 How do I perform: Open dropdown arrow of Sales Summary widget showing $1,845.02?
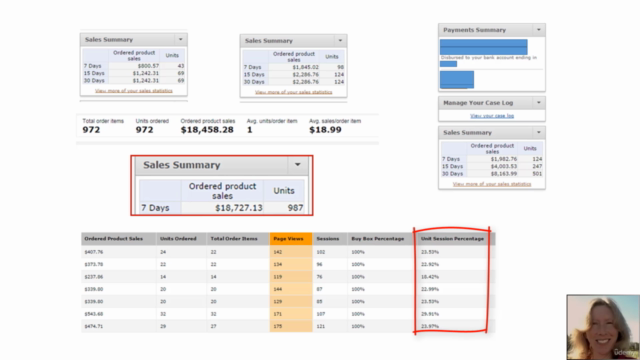pyautogui.click(x=340, y=41)
